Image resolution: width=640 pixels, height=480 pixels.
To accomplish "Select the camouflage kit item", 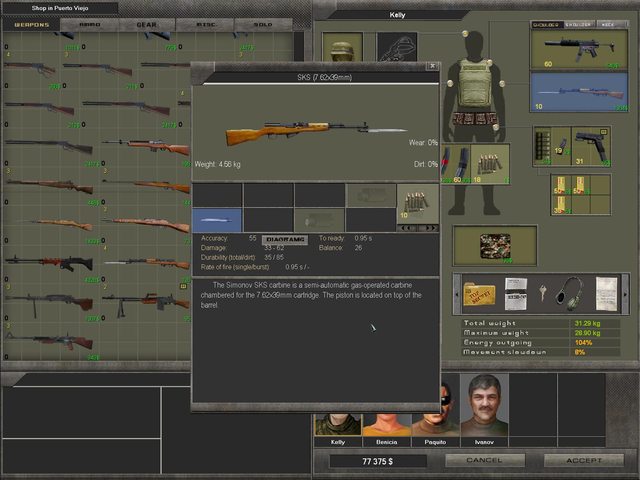I will [x=495, y=246].
